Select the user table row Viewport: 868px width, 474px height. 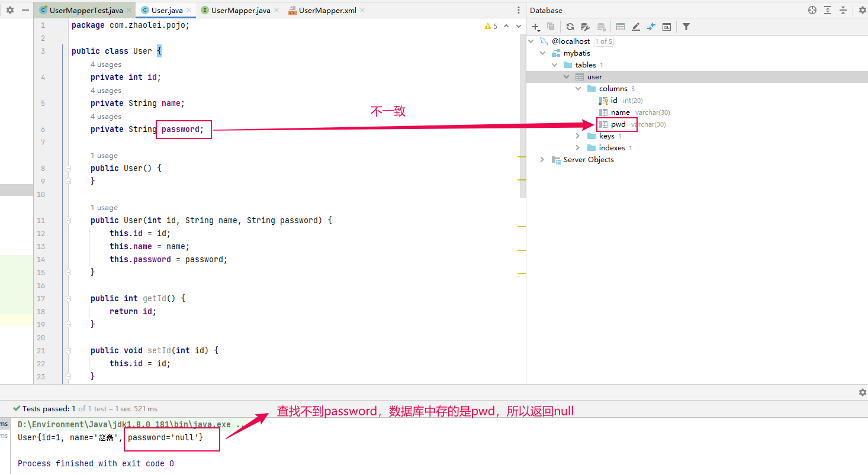pyautogui.click(x=697, y=77)
